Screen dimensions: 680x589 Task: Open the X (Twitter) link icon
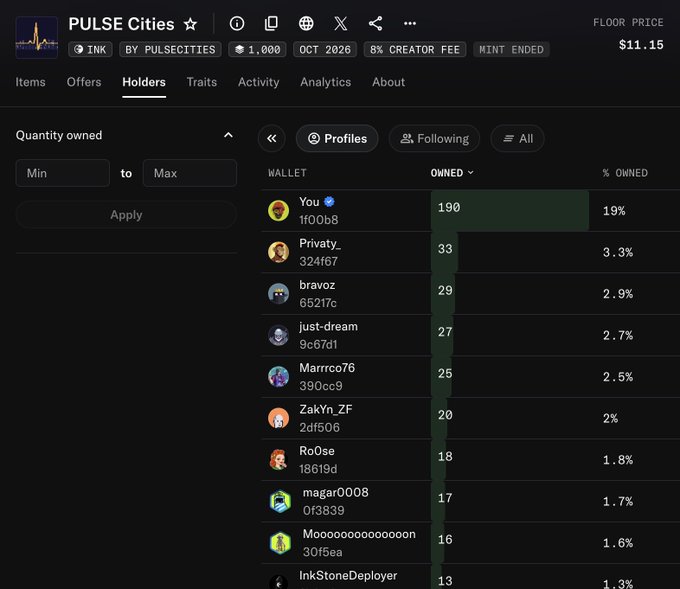click(341, 23)
